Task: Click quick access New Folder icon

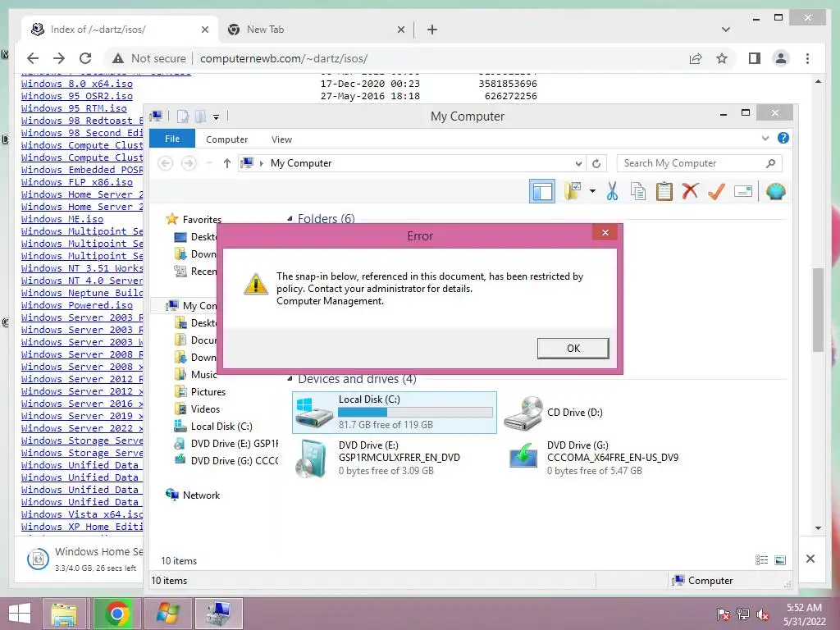Action: pos(200,116)
